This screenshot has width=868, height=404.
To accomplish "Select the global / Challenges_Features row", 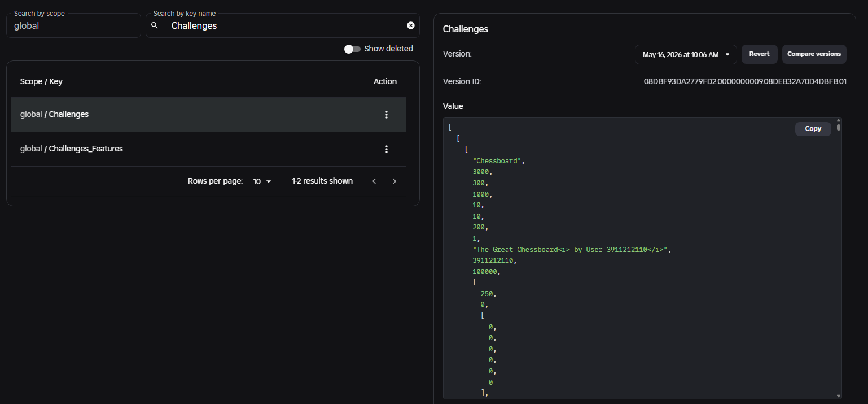I will 208,149.
